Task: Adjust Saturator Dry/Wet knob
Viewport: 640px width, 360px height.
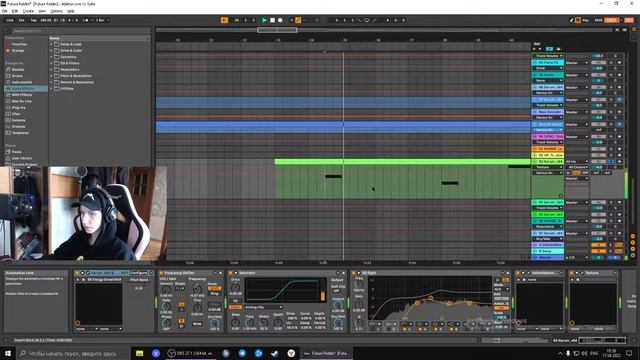Action: 338,323
